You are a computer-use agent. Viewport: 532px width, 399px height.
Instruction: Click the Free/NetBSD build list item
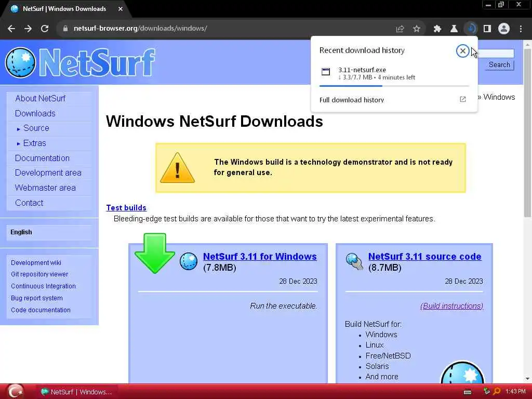tap(388, 356)
